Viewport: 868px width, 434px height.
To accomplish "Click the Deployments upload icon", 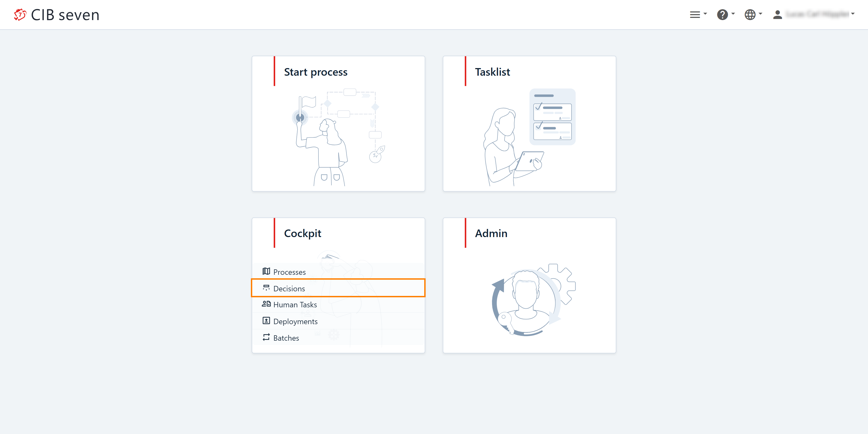I will click(266, 321).
